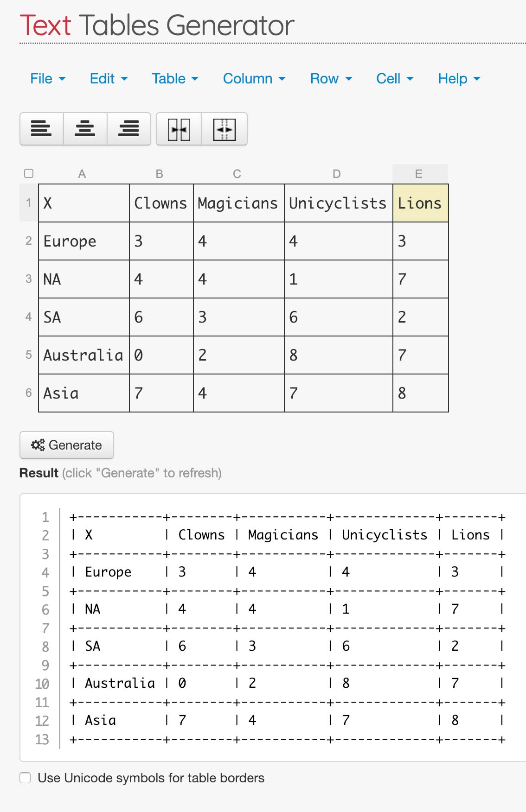Click row header number 3
The image size is (526, 812).
tap(29, 279)
